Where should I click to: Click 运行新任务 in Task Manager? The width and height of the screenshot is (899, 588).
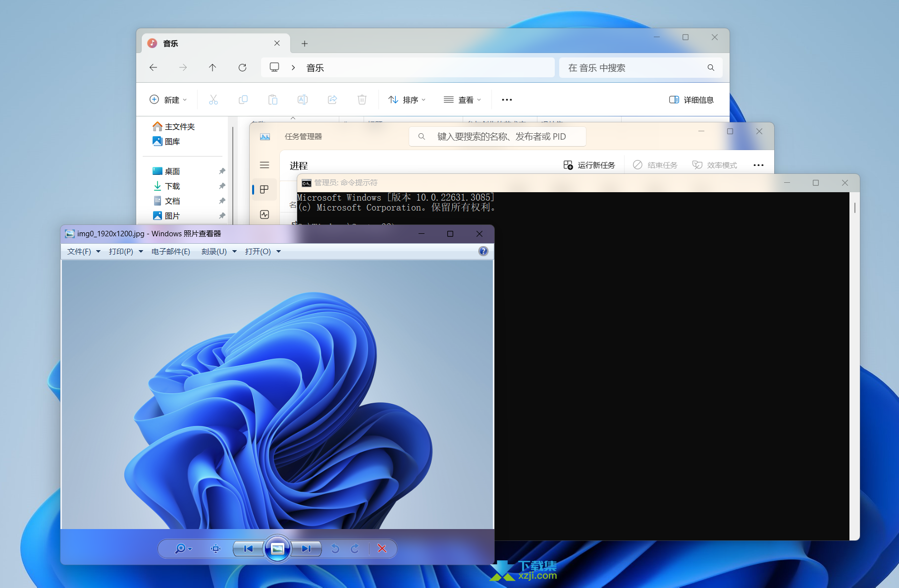pyautogui.click(x=589, y=165)
